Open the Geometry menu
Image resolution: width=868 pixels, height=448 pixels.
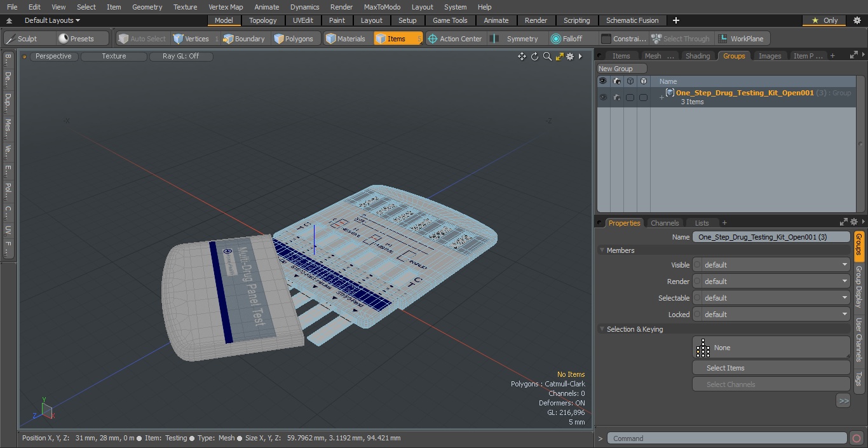(147, 7)
